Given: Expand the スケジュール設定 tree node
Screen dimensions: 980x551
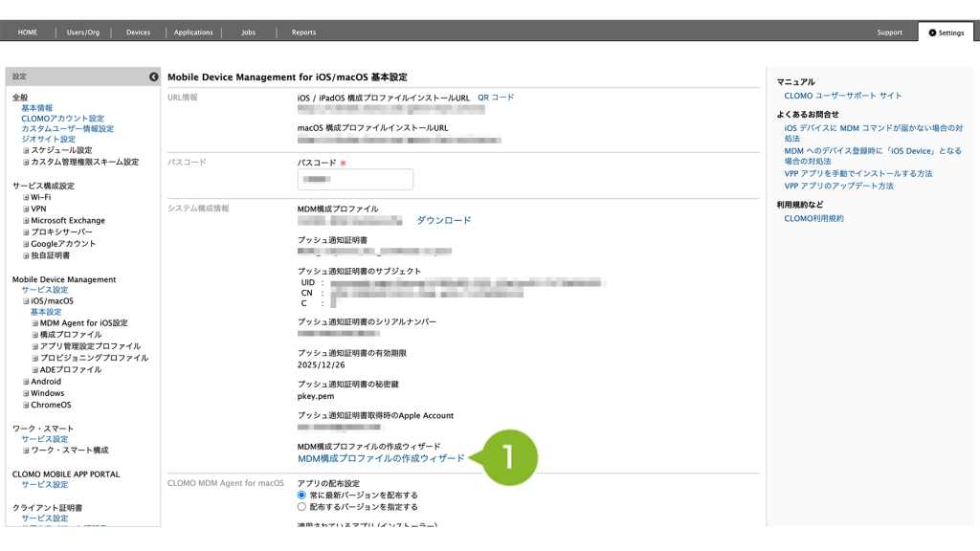Looking at the screenshot, I should point(26,150).
